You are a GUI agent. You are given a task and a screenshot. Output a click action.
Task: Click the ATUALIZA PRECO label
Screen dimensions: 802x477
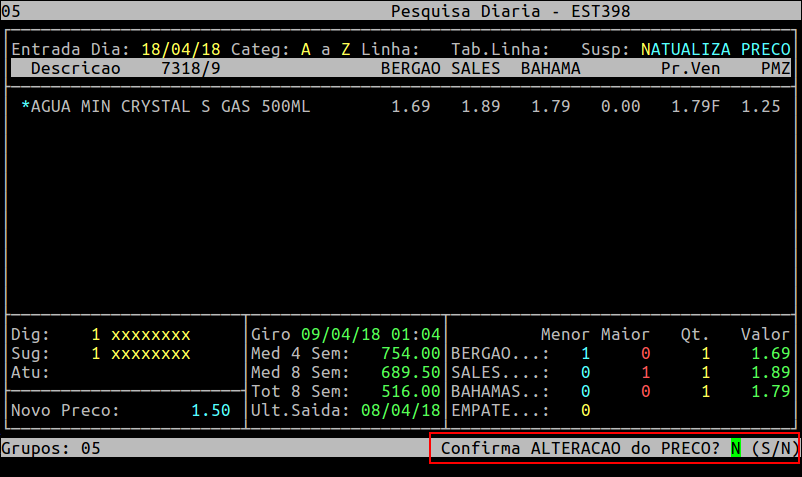click(720, 49)
